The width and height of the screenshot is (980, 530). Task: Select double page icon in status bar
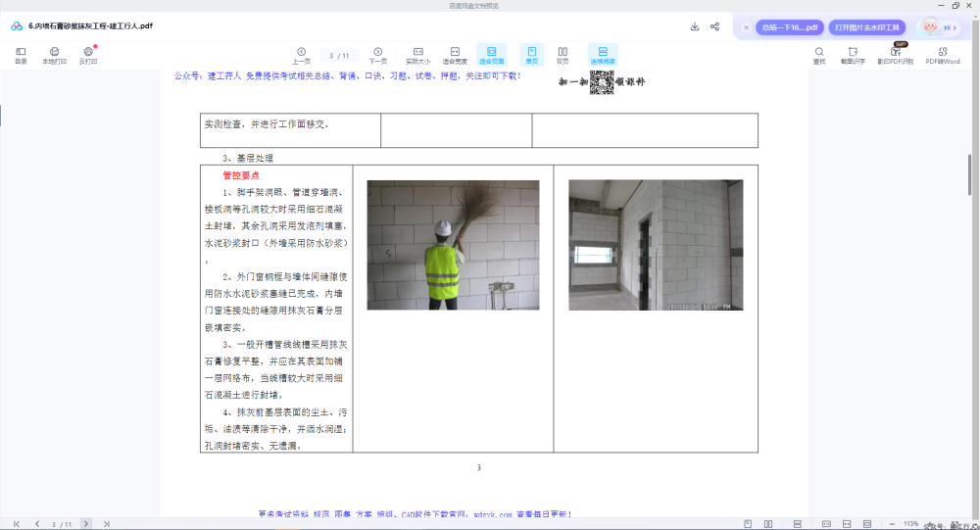[768, 524]
